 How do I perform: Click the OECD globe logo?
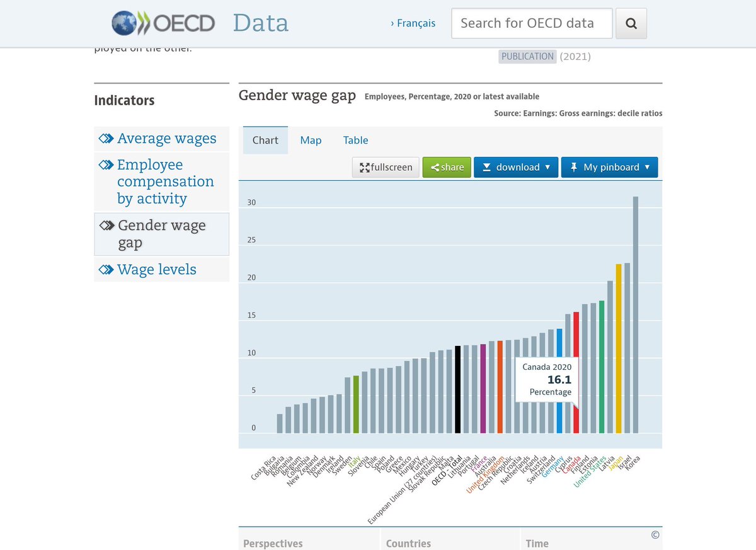(163, 23)
